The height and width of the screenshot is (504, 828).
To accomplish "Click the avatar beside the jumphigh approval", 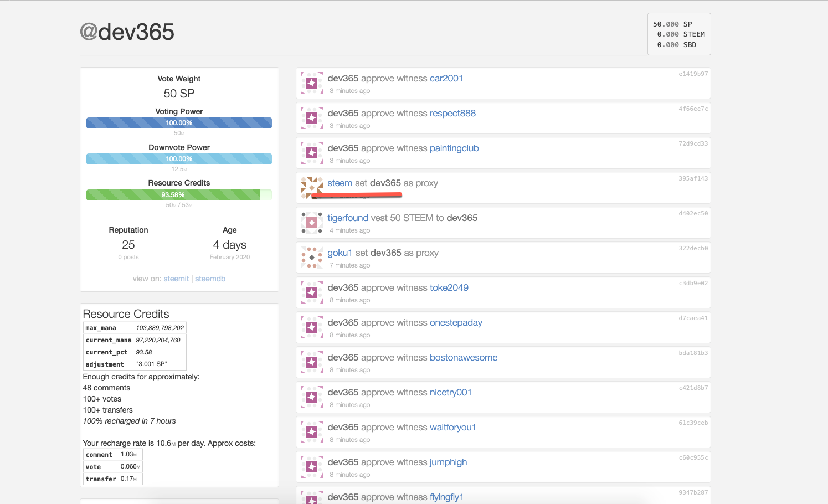I will (312, 467).
